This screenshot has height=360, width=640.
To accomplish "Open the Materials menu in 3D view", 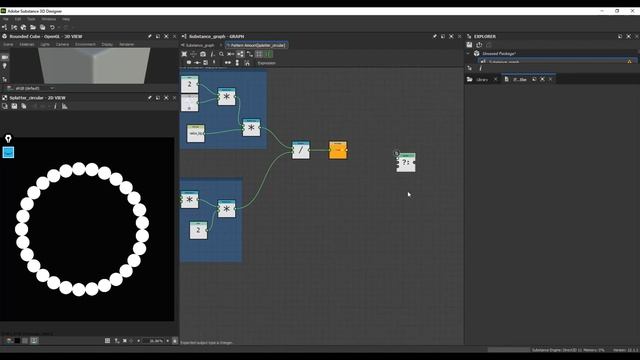I will [x=27, y=44].
